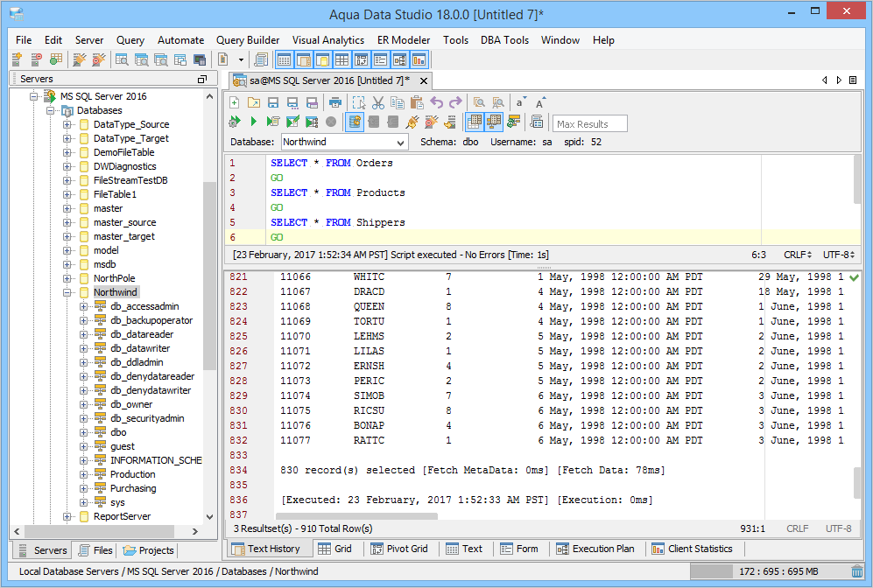The image size is (873, 588).
Task: Switch to the Projects panel tab
Action: [x=148, y=550]
